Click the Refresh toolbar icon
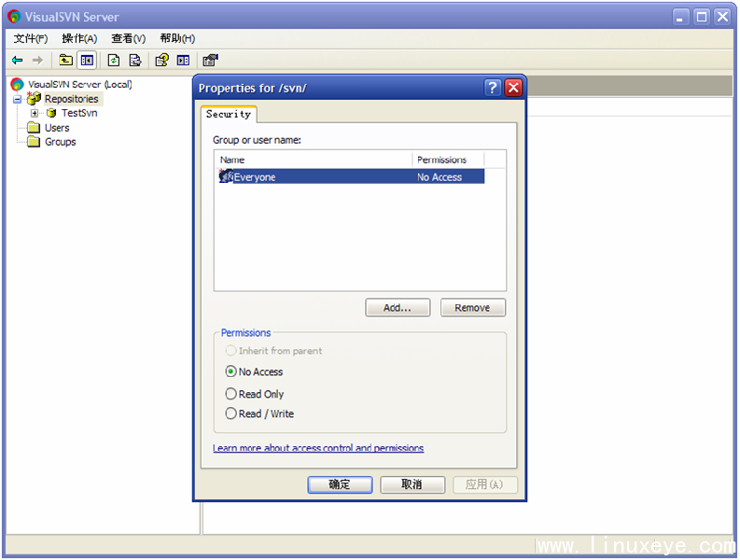 click(114, 60)
